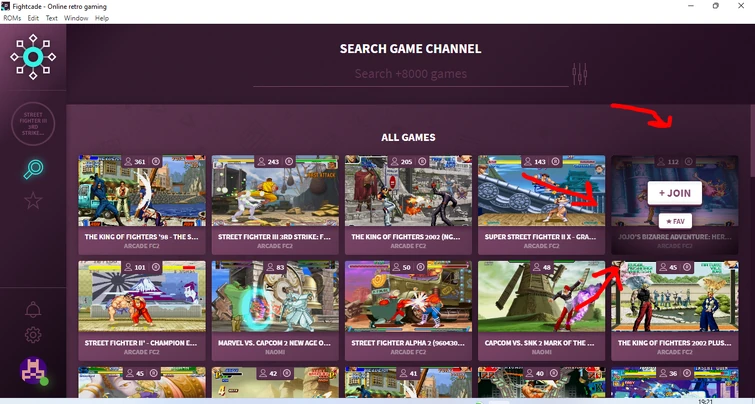Click the person icon showing 143 players
This screenshot has height=404, width=755.
528,162
